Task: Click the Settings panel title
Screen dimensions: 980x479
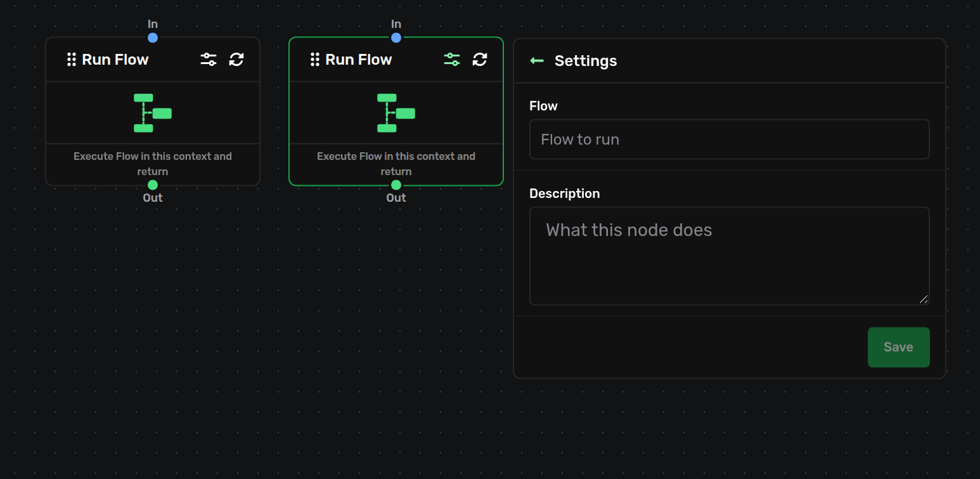Action: point(586,61)
